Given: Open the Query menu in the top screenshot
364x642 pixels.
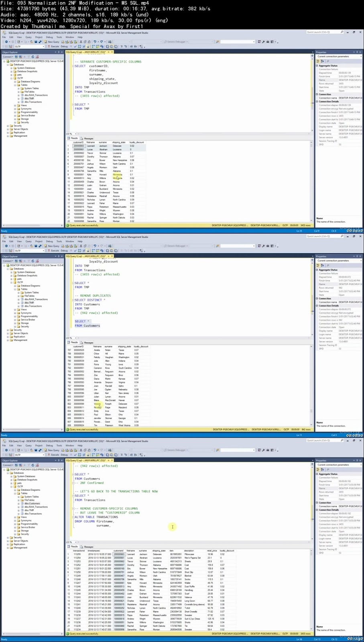Looking at the screenshot, I should (x=28, y=37).
